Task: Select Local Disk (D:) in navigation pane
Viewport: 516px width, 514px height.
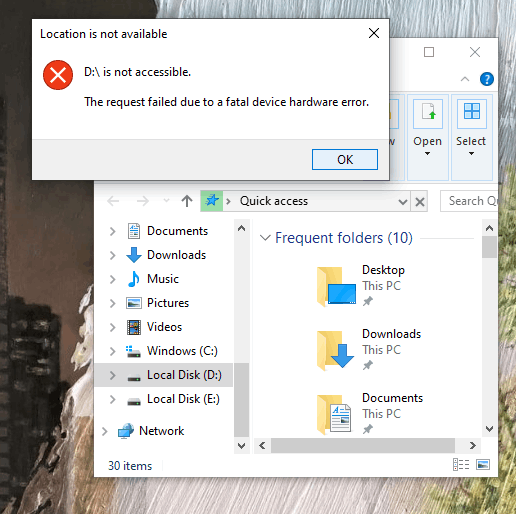Action: click(184, 375)
